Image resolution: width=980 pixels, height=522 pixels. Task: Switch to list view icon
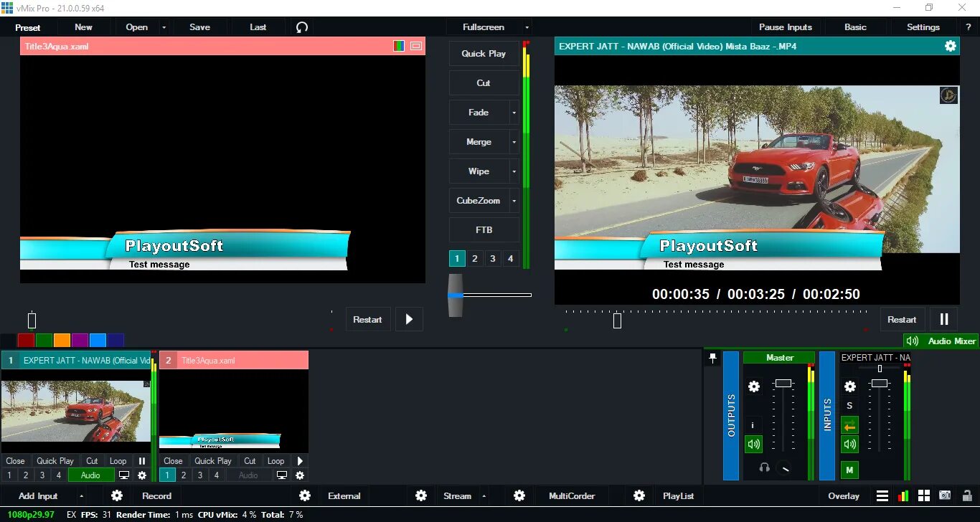[x=882, y=495]
